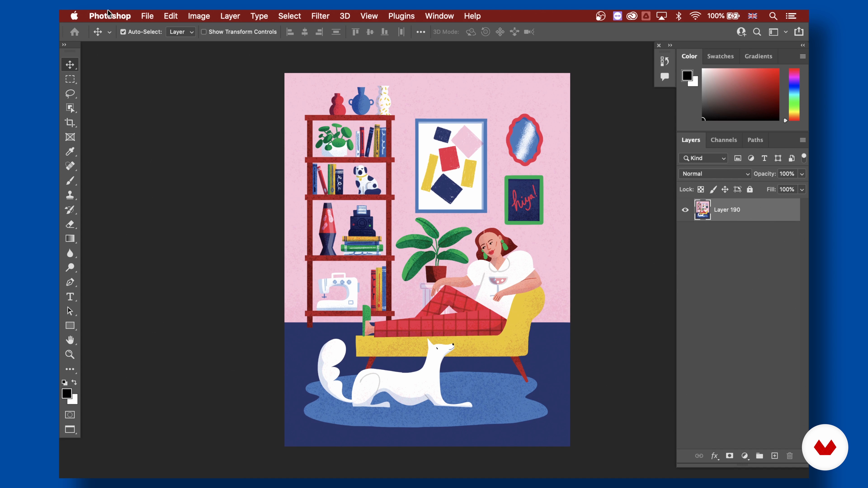
Task: Select the History Brush tool
Action: [x=70, y=210]
